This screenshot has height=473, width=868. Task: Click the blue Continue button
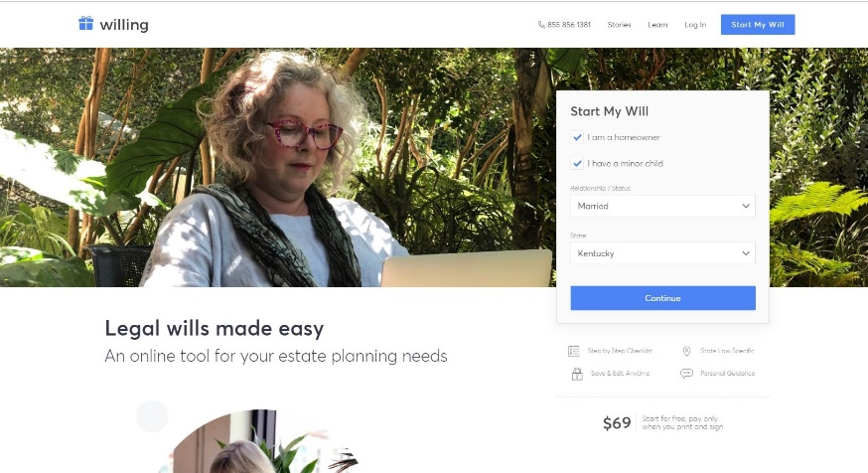click(662, 298)
